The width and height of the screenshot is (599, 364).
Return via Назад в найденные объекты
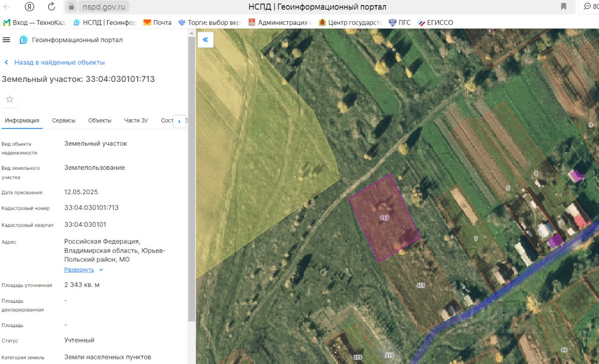tap(54, 62)
